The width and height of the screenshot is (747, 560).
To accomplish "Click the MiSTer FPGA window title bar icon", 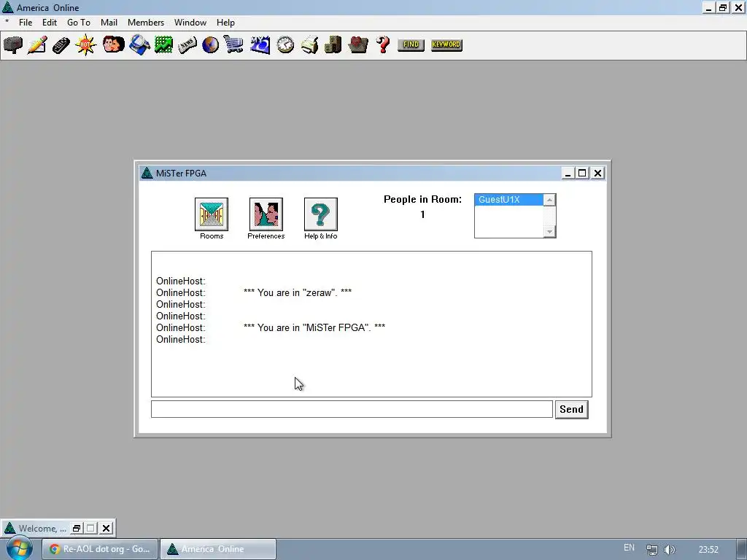I will [x=147, y=173].
